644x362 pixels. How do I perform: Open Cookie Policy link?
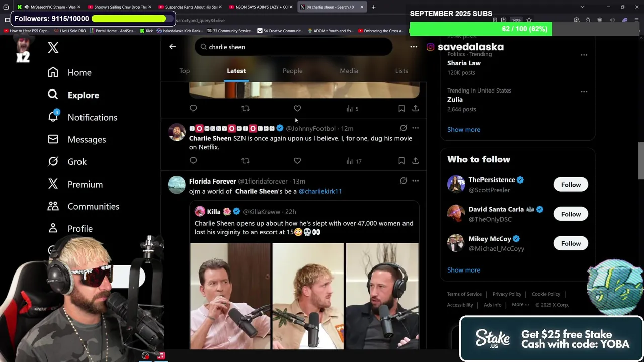[546, 294]
